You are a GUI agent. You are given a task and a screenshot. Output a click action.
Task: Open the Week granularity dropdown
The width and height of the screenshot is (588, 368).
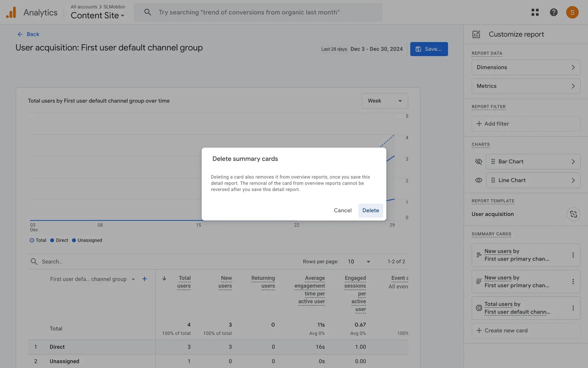pyautogui.click(x=385, y=101)
